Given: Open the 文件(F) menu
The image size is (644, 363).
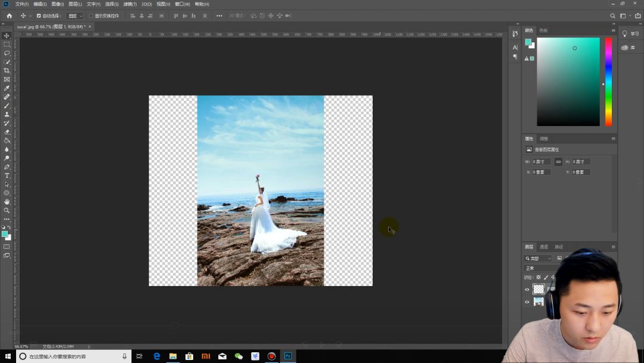Looking at the screenshot, I should [x=22, y=4].
